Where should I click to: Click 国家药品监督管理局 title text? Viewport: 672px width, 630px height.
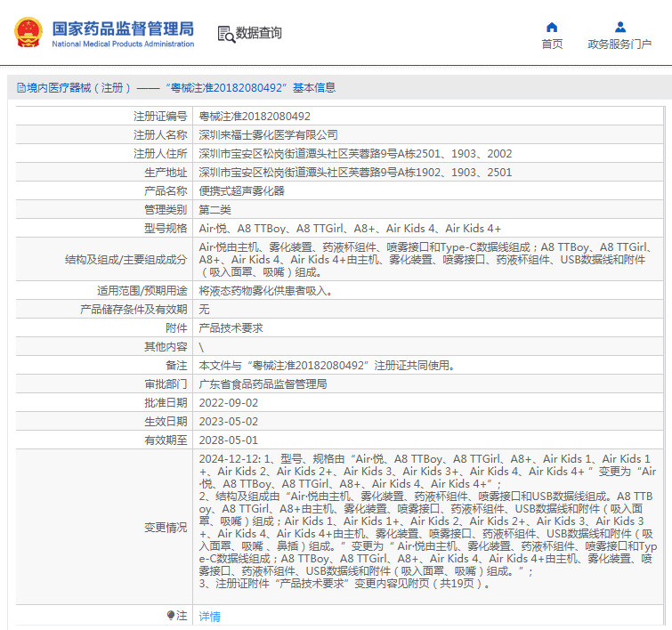123,28
